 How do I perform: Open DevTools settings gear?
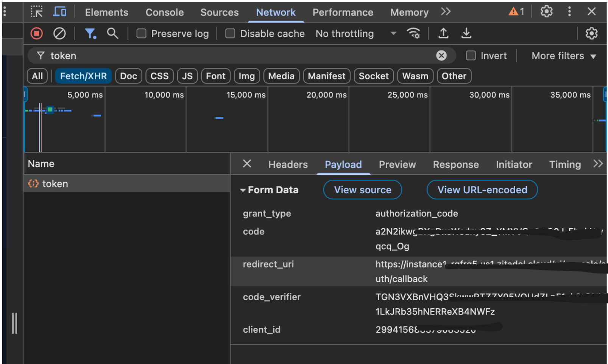(546, 12)
